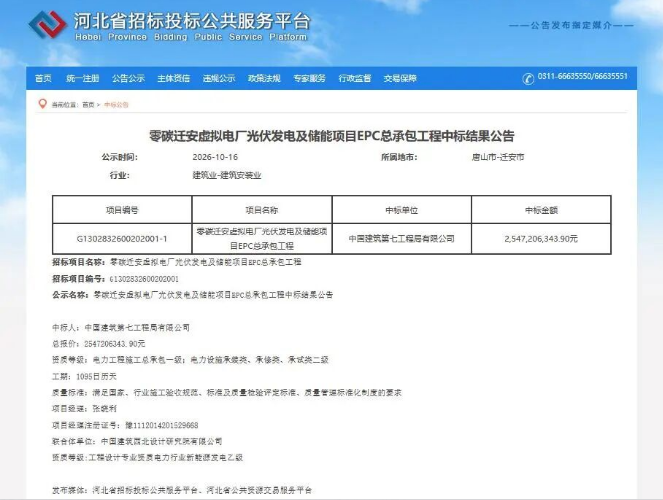The image size is (663, 500).
Task: Open the 行政监督 navigation item
Action: [355, 78]
